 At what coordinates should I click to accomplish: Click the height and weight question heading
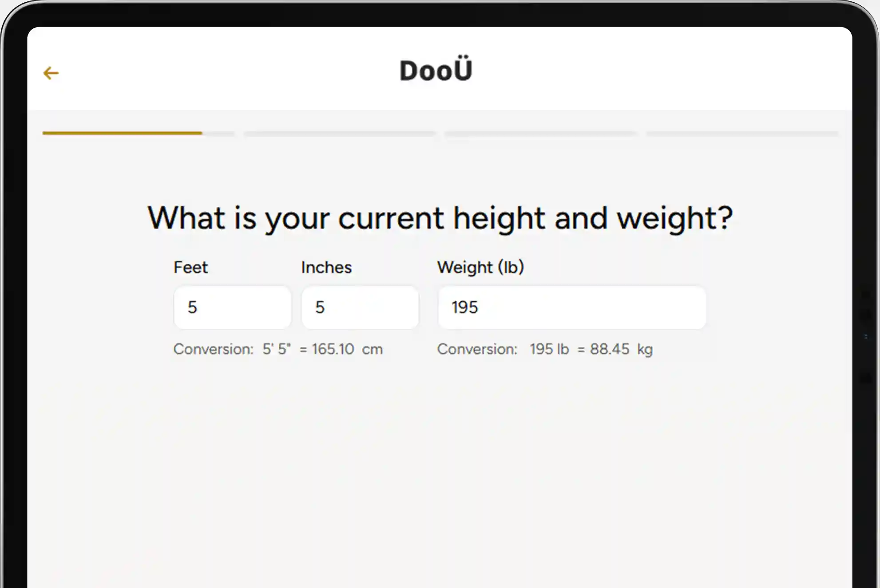tap(440, 218)
